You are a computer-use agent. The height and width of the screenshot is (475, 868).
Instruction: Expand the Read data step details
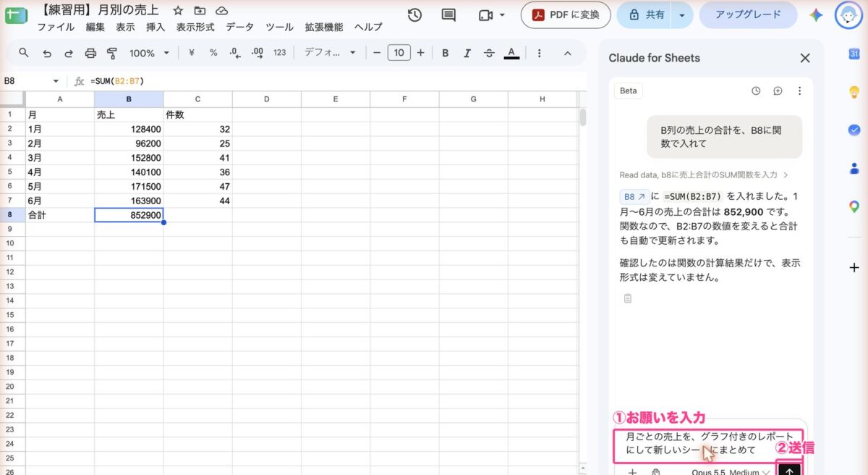704,175
